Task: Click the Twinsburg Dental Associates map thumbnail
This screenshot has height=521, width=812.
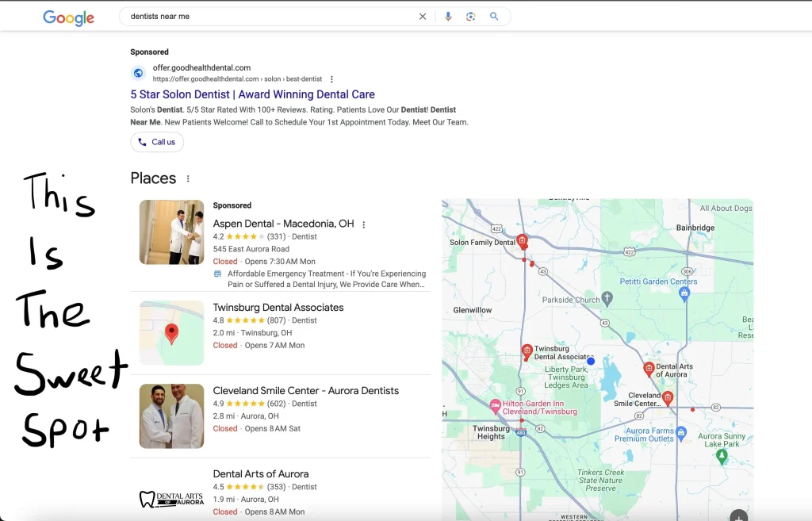Action: point(171,333)
